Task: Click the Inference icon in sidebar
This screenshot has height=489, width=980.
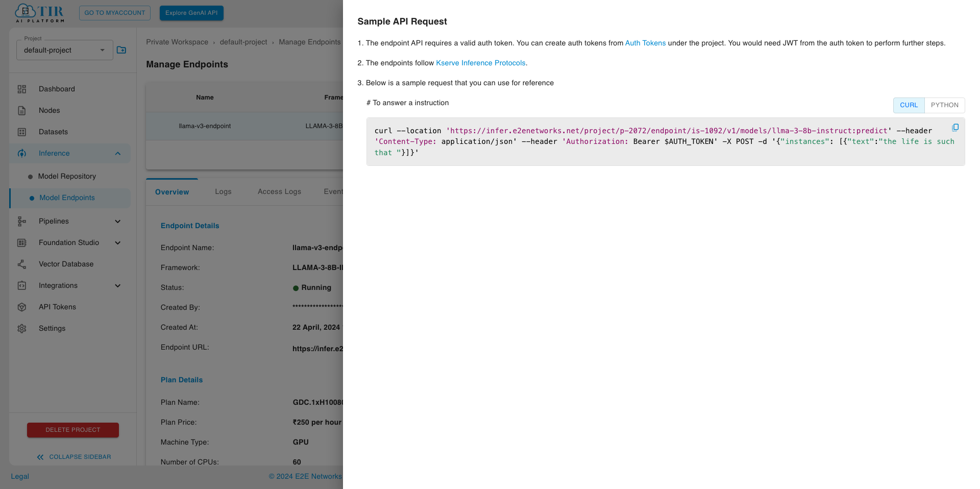Action: 22,153
